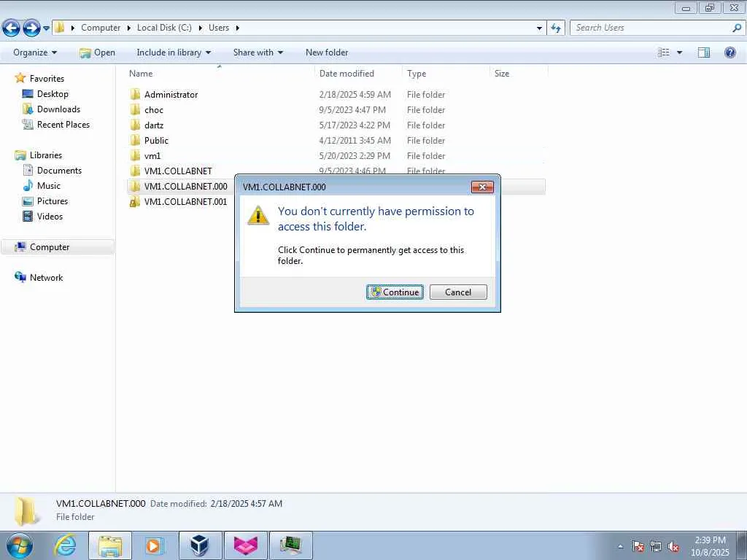The width and height of the screenshot is (747, 560).
Task: Open the address bar history dropdown
Action: [539, 28]
